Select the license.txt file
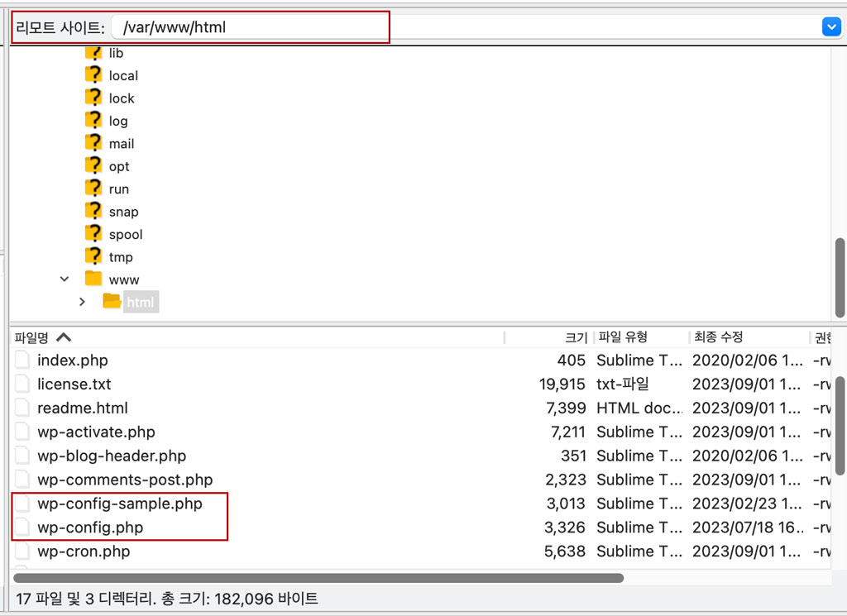This screenshot has height=616, width=847. [x=74, y=384]
